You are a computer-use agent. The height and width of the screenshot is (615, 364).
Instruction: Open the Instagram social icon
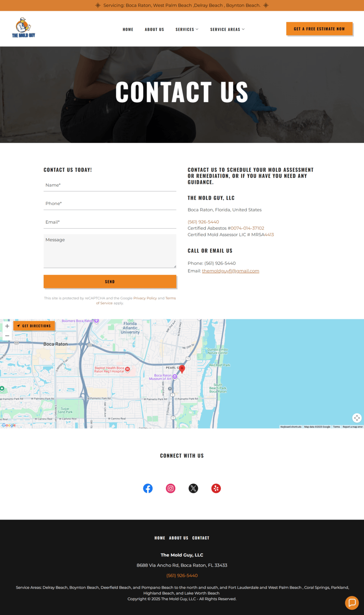[170, 488]
